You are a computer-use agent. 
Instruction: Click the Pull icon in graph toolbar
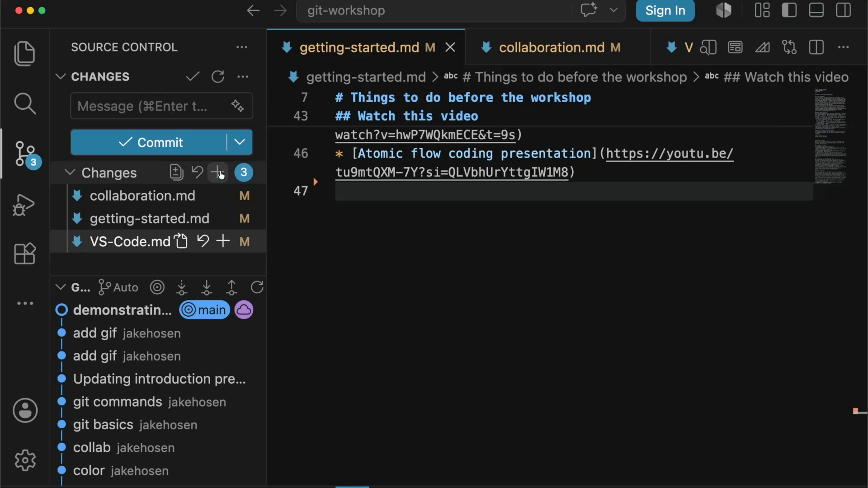coord(207,287)
